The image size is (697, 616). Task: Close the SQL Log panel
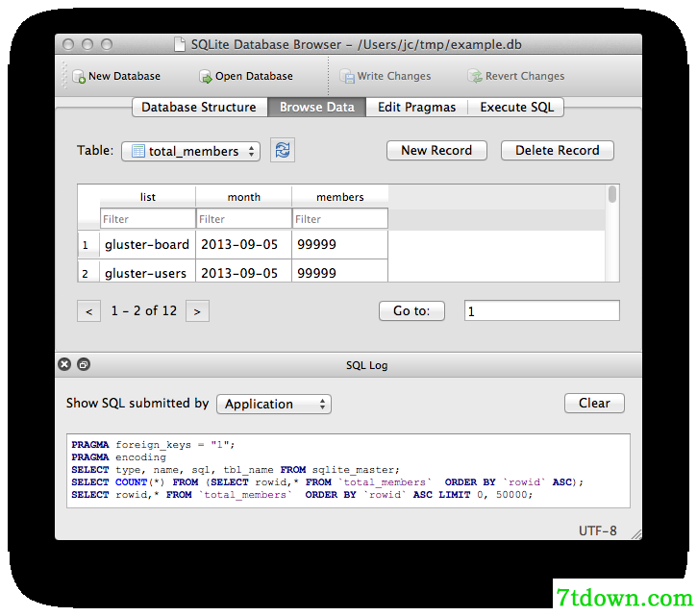pos(64,364)
